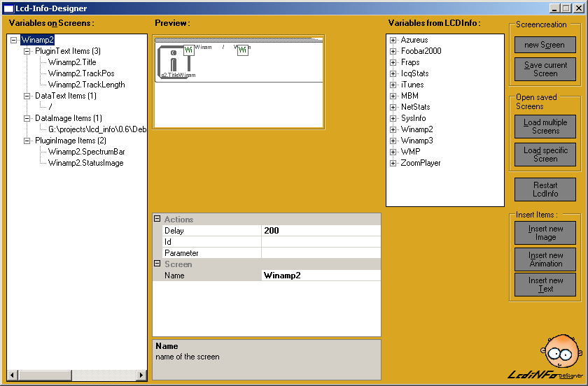This screenshot has width=588, height=386.
Task: Select Foobar2000 in variables list
Action: point(421,51)
